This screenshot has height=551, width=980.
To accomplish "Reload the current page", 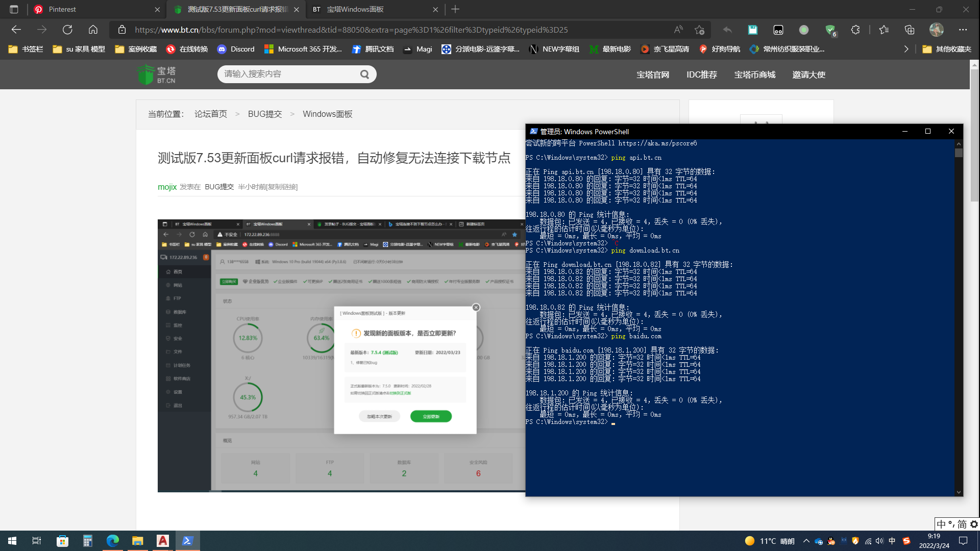I will pyautogui.click(x=67, y=30).
